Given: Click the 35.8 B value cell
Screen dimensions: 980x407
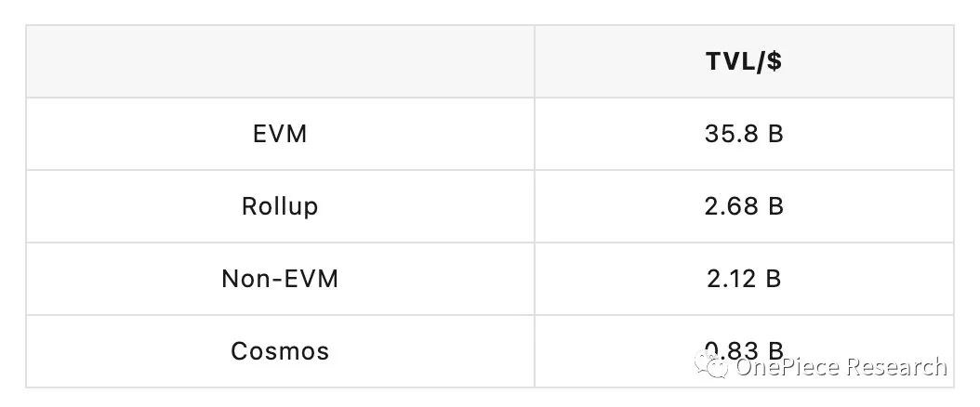Looking at the screenshot, I should tap(744, 134).
